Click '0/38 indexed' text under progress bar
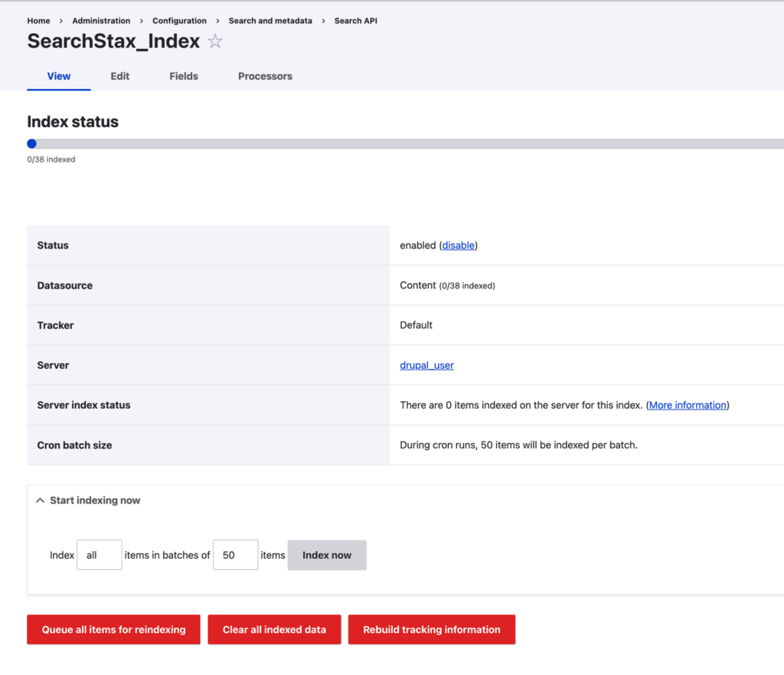This screenshot has width=784, height=675. pos(51,159)
